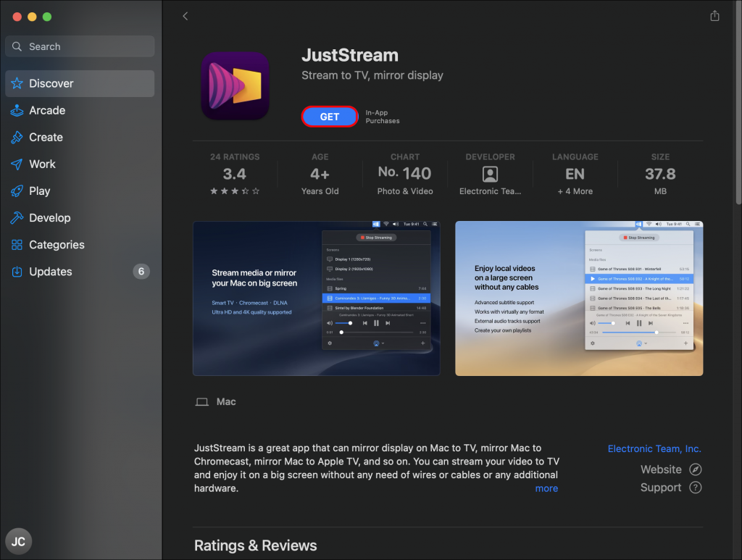Contact Support via the question mark button
The width and height of the screenshot is (742, 560).
coord(693,487)
